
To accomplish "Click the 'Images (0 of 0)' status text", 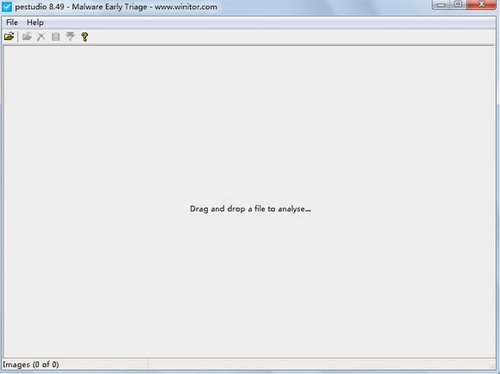I will [31, 364].
